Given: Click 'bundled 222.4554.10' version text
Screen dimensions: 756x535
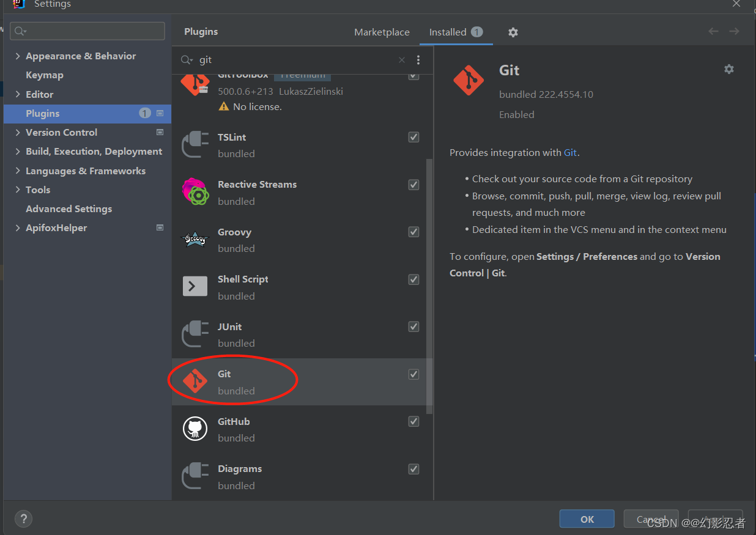Looking at the screenshot, I should 546,94.
